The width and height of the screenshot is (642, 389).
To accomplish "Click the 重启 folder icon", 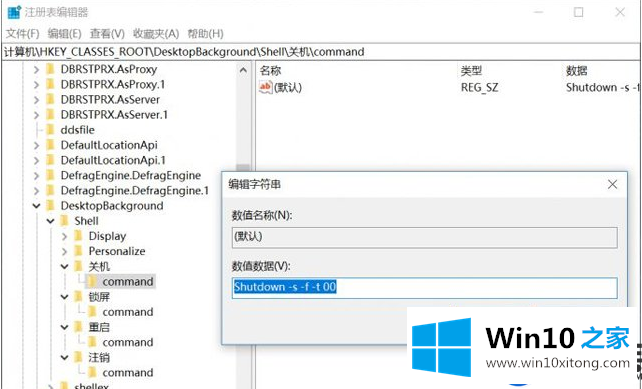I will pos(78,327).
